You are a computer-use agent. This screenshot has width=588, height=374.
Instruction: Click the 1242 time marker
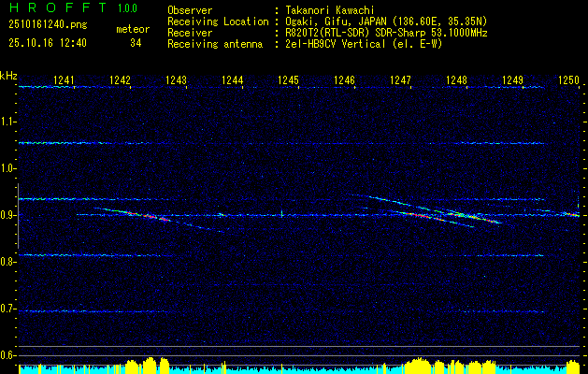point(120,79)
